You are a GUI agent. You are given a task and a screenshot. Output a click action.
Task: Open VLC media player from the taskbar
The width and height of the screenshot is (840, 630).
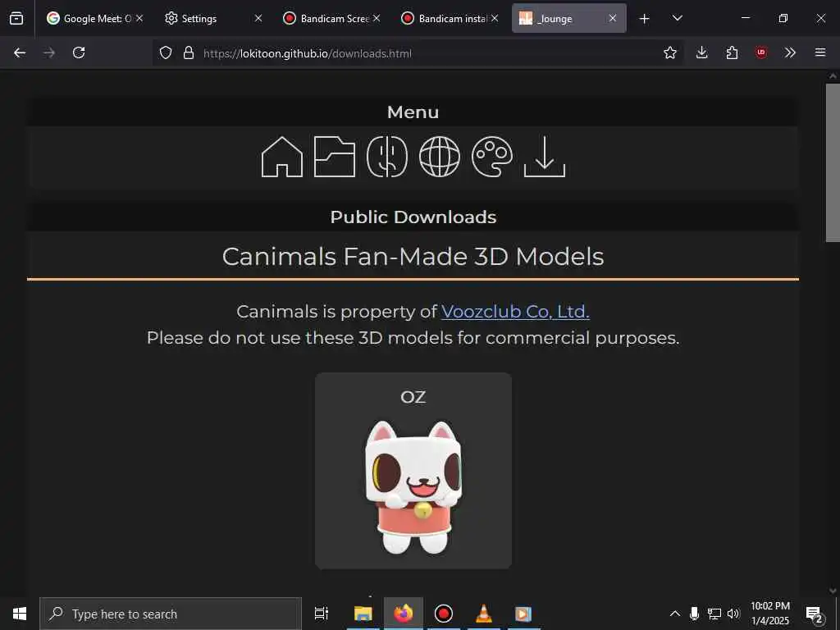point(484,614)
